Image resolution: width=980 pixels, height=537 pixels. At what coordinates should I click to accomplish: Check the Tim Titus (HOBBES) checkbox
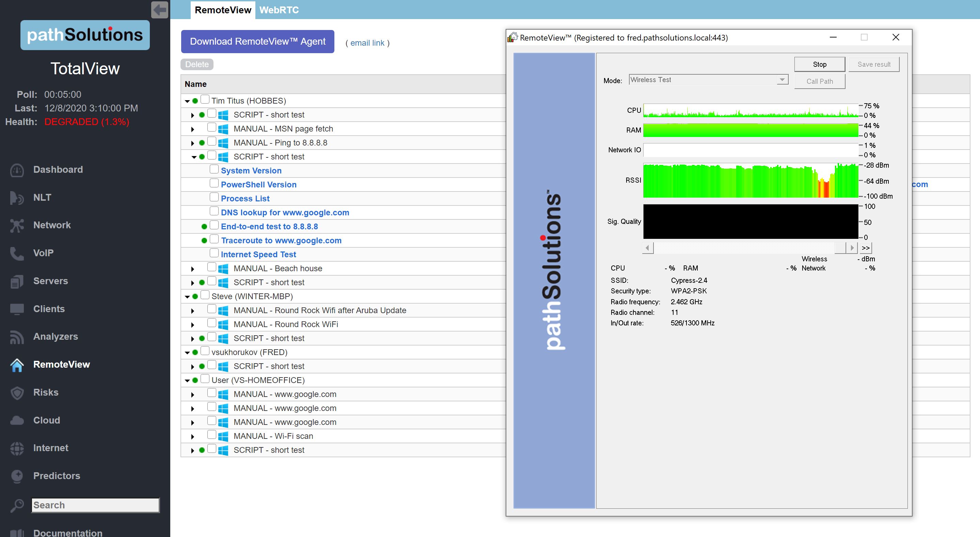click(205, 100)
